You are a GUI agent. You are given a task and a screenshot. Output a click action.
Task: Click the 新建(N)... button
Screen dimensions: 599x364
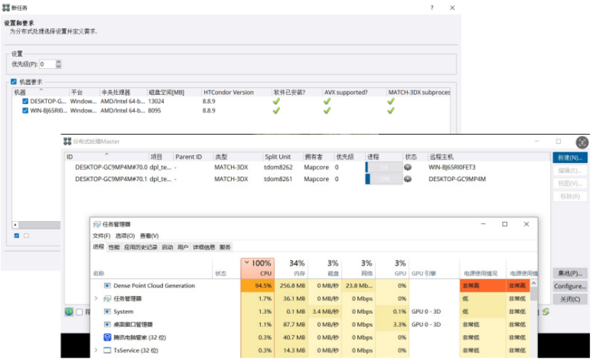click(x=570, y=158)
